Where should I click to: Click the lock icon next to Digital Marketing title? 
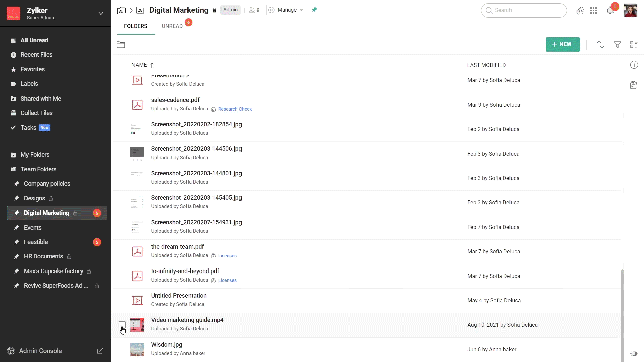coord(214,10)
